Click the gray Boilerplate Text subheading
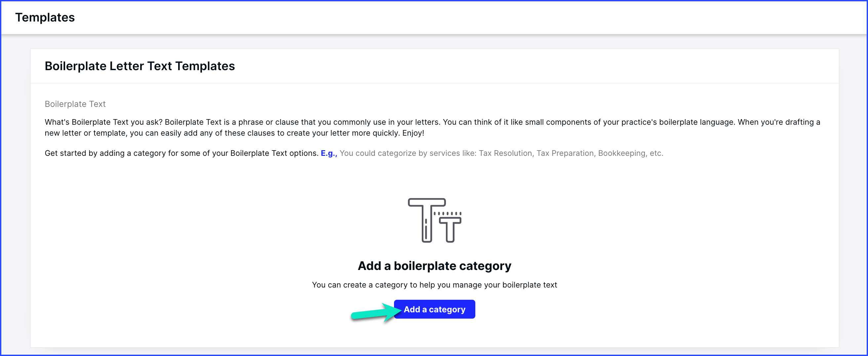This screenshot has height=356, width=868. (x=75, y=104)
